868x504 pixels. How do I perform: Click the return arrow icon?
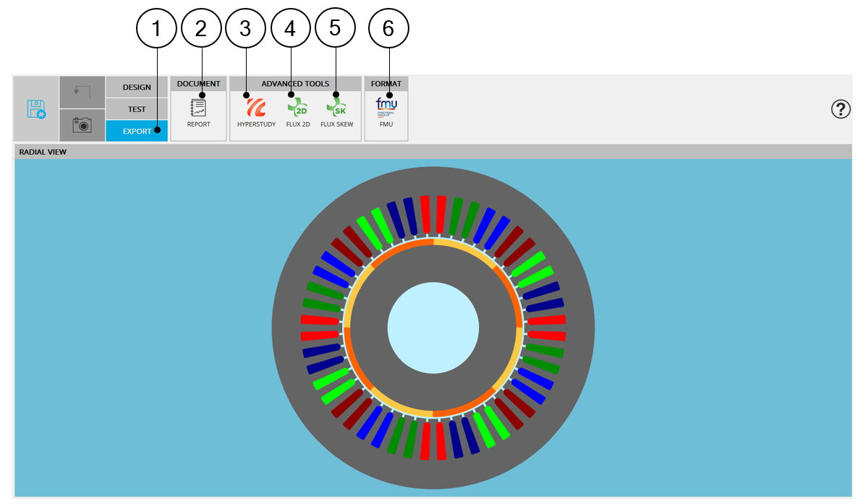coord(82,92)
